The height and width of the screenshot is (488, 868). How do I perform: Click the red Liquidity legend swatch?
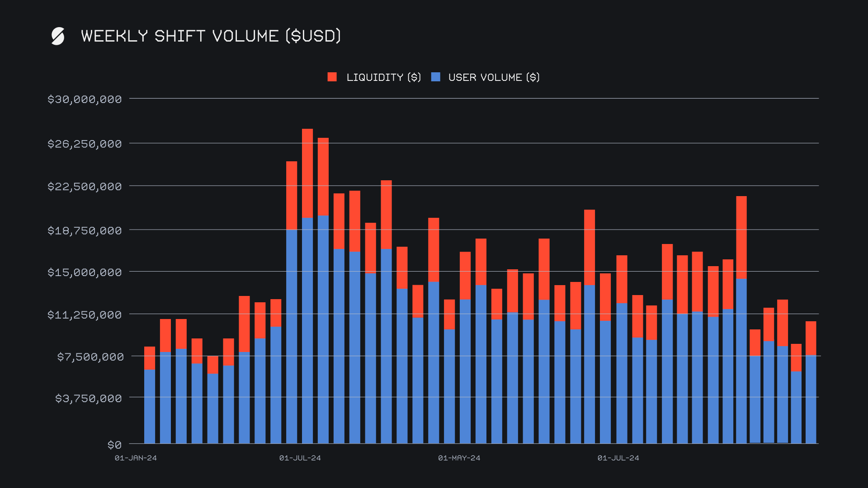click(x=332, y=77)
